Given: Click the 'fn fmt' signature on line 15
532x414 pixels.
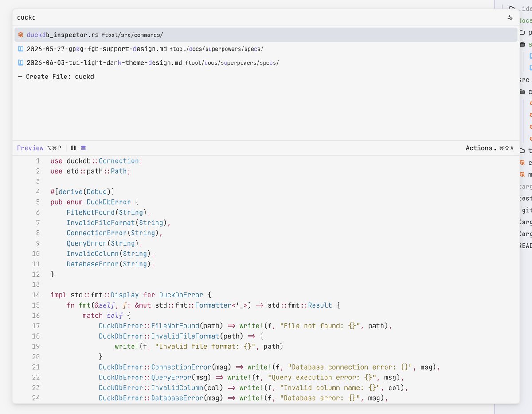Looking at the screenshot, I should pos(203,305).
